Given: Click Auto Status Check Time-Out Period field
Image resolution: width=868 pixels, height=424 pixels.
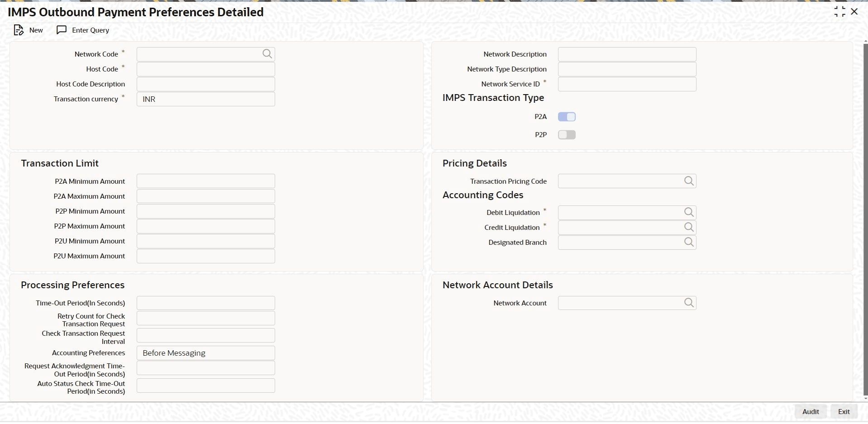Looking at the screenshot, I should click(x=206, y=386).
